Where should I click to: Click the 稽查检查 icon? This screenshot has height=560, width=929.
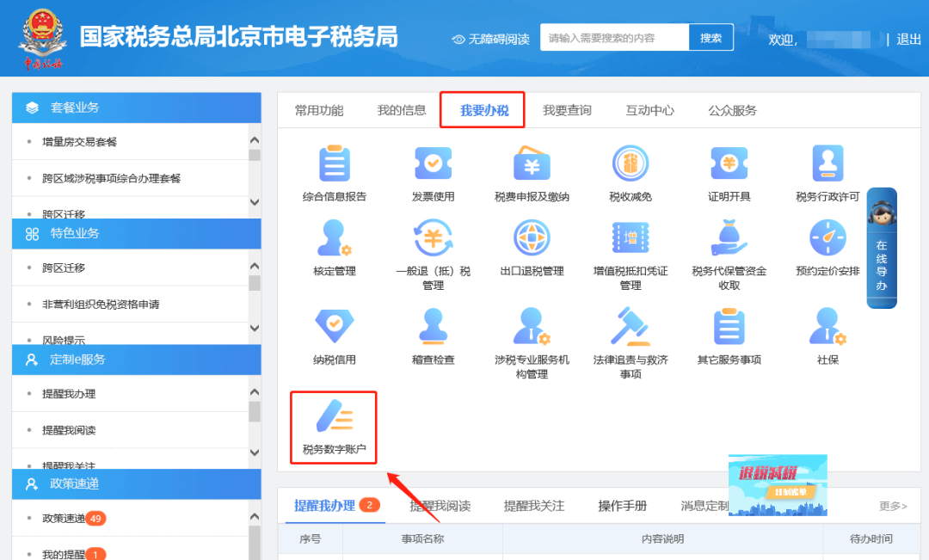433,327
